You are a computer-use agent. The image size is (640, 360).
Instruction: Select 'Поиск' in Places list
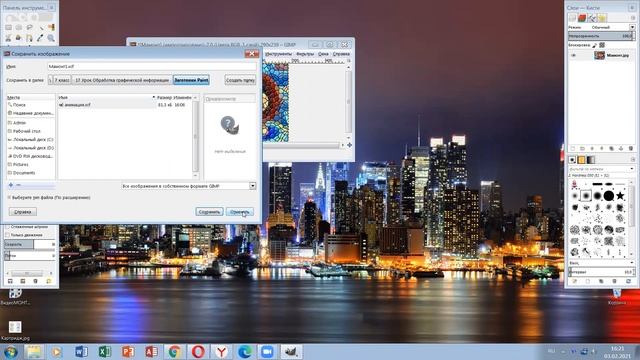pos(31,105)
